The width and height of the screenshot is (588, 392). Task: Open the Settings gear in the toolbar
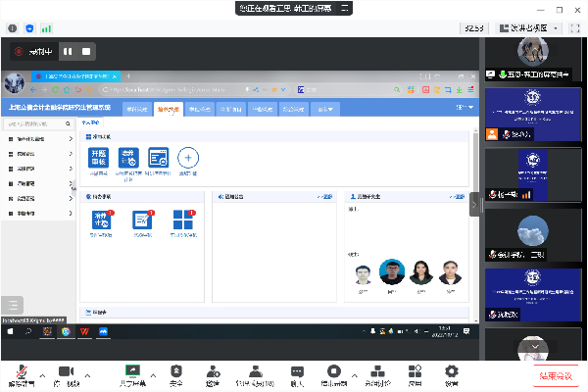(x=452, y=375)
